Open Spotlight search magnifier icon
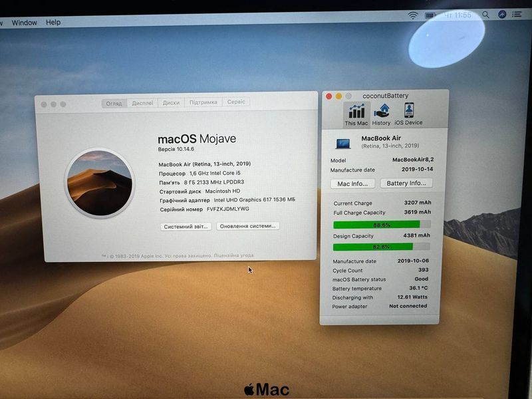532x399 pixels. click(486, 15)
